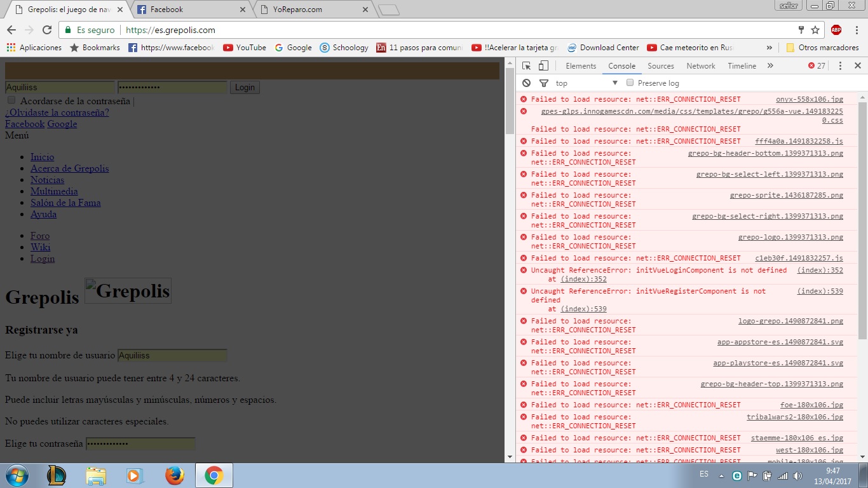Close the DevTools panel
868x488 pixels.
tap(857, 66)
